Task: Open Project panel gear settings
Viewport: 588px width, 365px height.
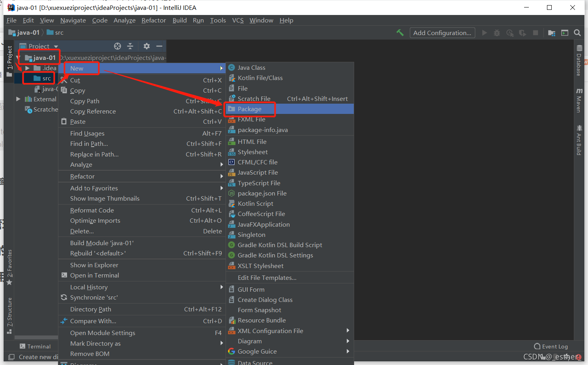Action: tap(147, 46)
